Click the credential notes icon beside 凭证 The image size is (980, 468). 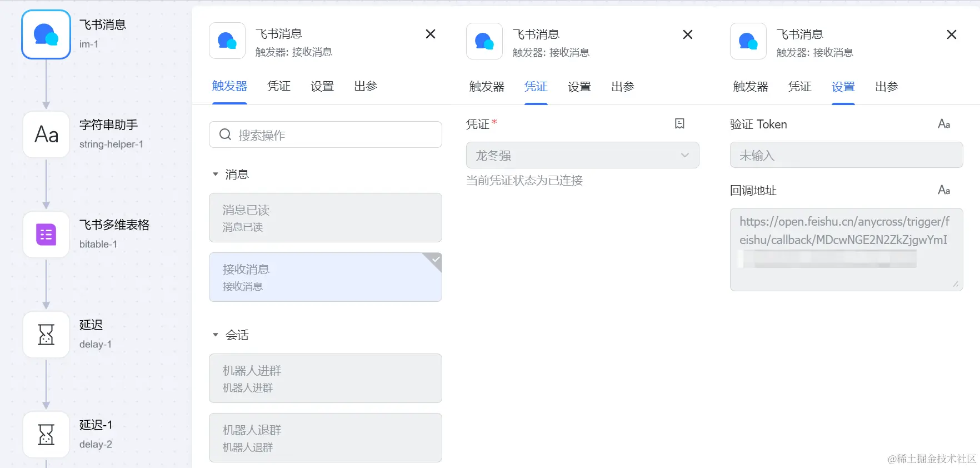pos(679,123)
